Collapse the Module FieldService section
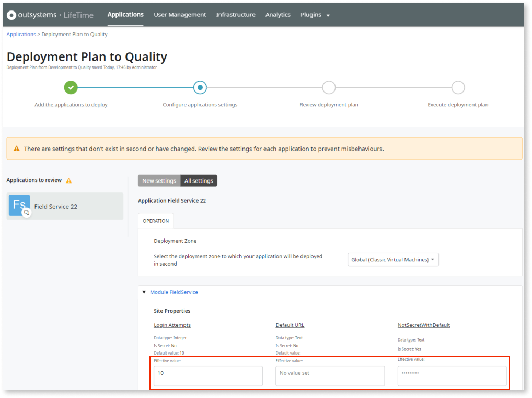 pyautogui.click(x=144, y=292)
